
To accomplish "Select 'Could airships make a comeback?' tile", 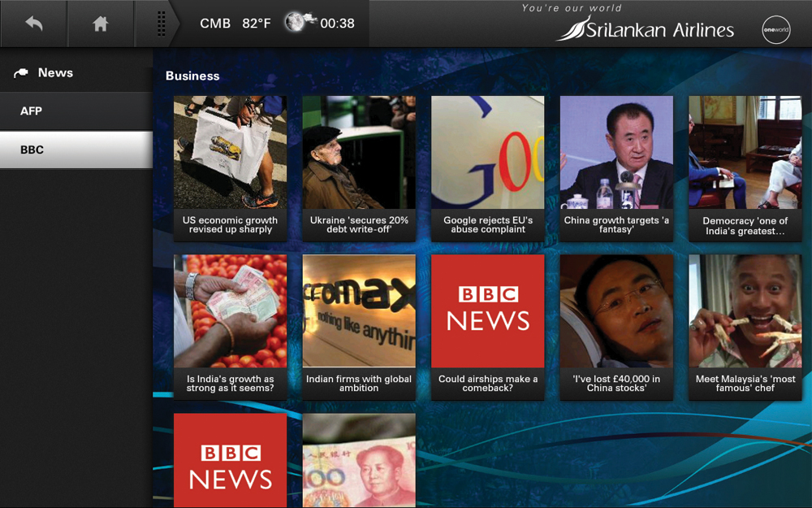I will tap(487, 327).
